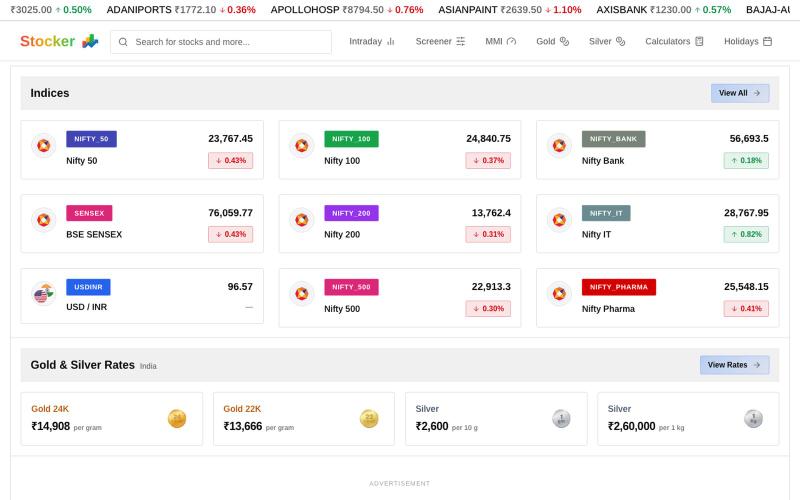
Task: Click the Nifty 50 value 23,767.45
Action: [x=230, y=139]
